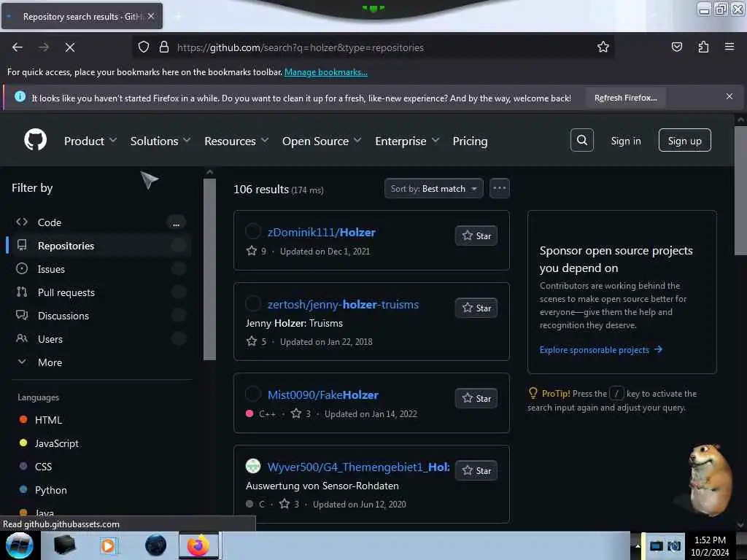This screenshot has width=747, height=560.
Task: Expand the Product navigation menu
Action: point(90,141)
